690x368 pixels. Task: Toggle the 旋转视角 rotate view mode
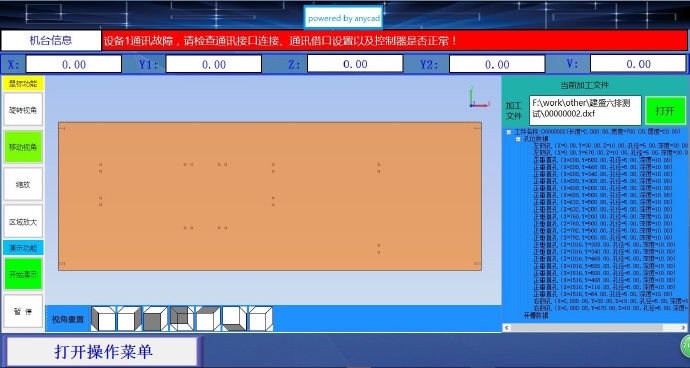point(23,109)
